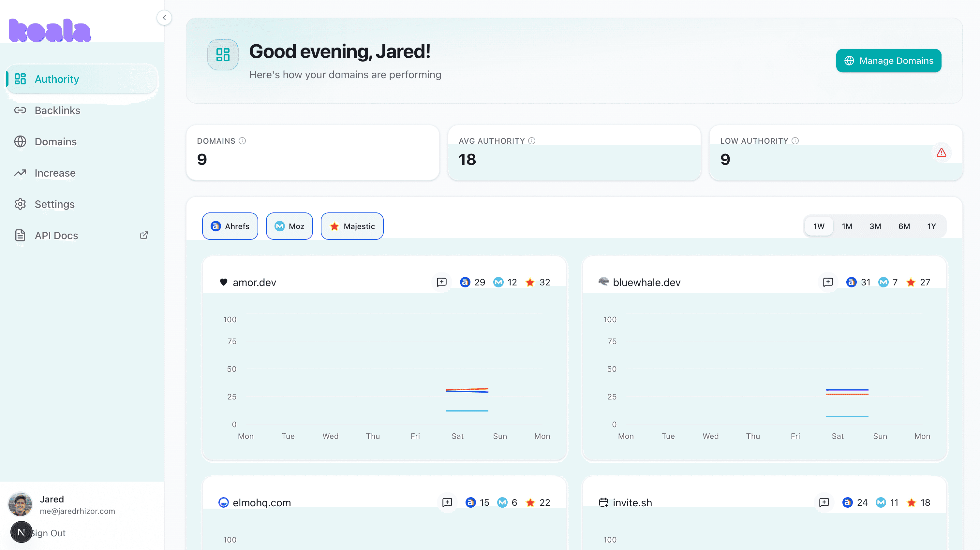Click the add note icon for bluewhale.dev
The image size is (980, 550).
[827, 282]
